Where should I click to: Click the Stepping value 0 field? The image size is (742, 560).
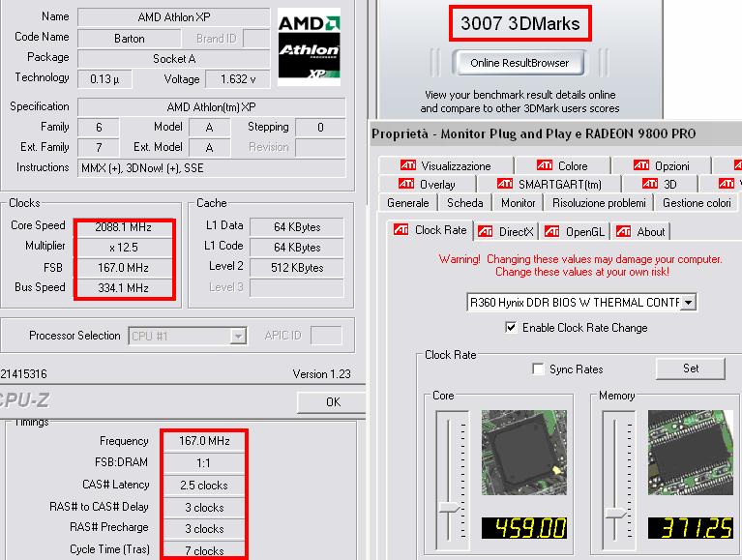click(320, 128)
